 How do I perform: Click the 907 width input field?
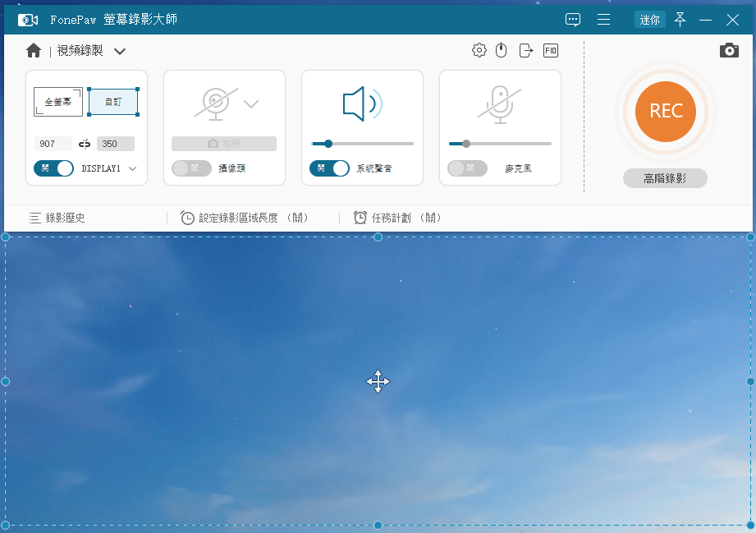pyautogui.click(x=53, y=143)
